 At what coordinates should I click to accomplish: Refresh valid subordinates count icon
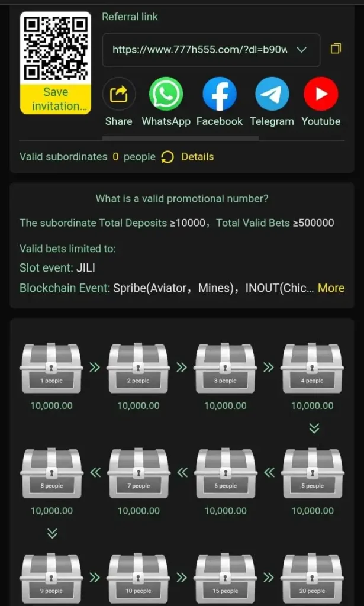click(167, 157)
